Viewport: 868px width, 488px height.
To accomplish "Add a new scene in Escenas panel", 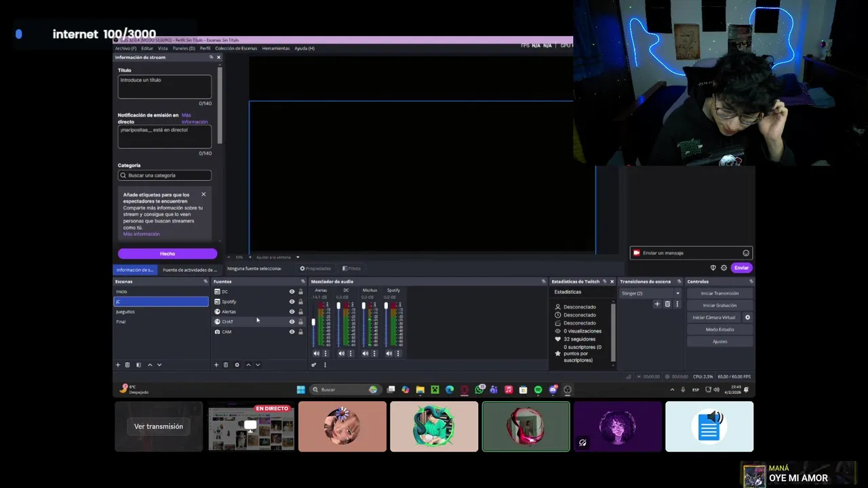I will coord(117,365).
